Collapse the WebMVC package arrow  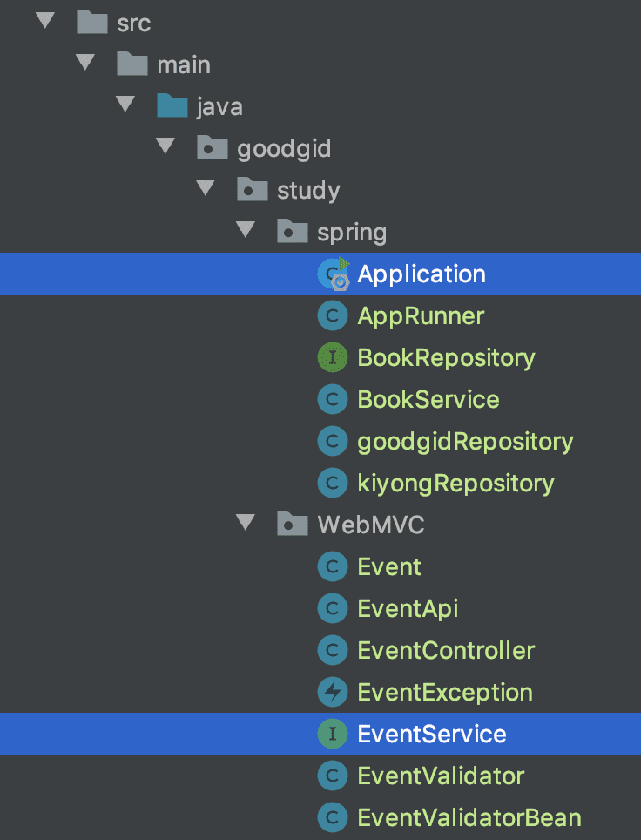click(x=246, y=522)
